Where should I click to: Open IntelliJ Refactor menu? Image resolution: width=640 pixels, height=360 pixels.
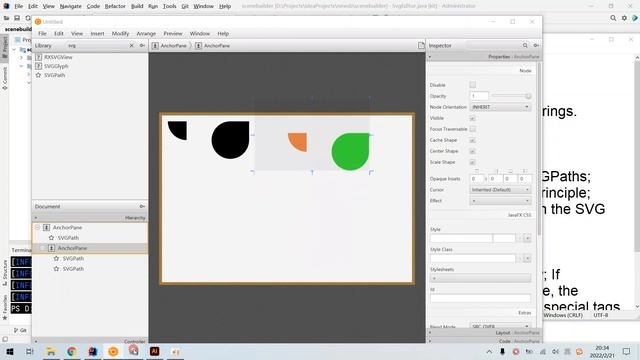click(x=115, y=6)
